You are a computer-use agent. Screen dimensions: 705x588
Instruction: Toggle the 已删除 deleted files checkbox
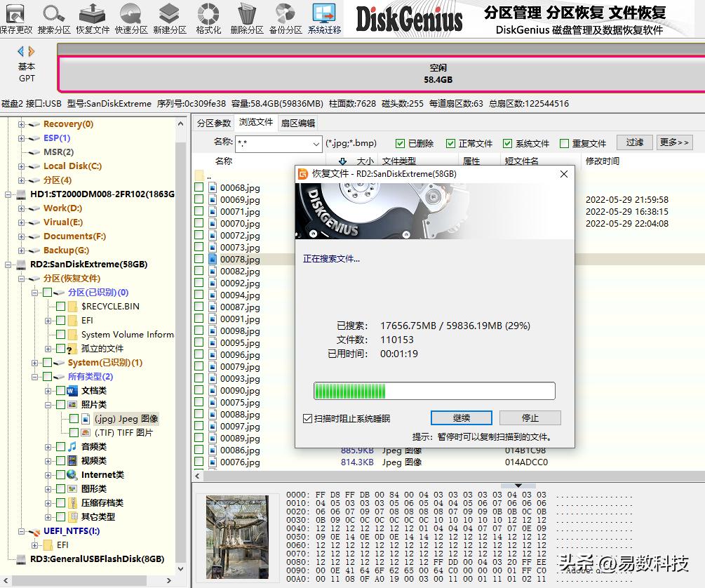click(401, 144)
